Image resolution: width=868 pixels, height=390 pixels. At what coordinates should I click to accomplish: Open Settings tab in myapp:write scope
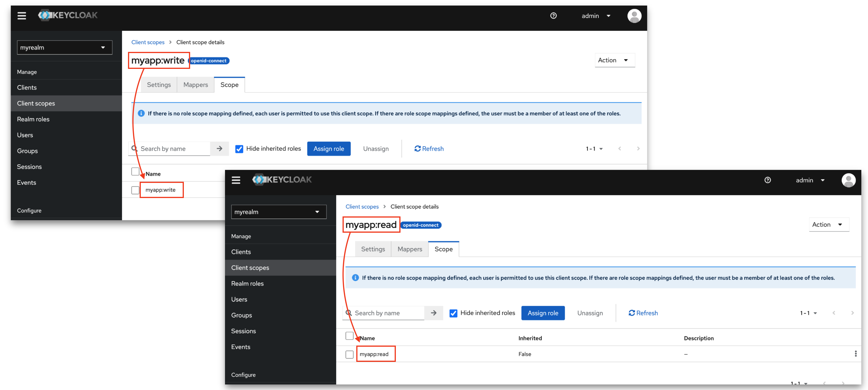point(159,85)
